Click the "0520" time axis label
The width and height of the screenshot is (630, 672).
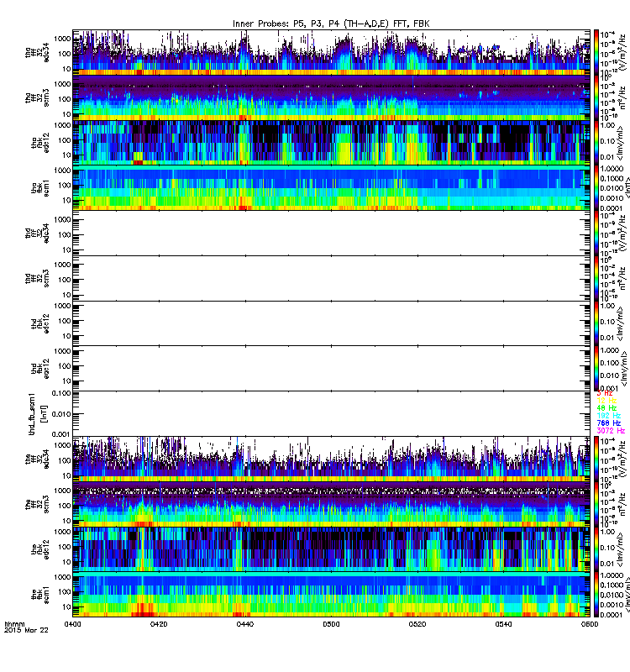pos(417,624)
